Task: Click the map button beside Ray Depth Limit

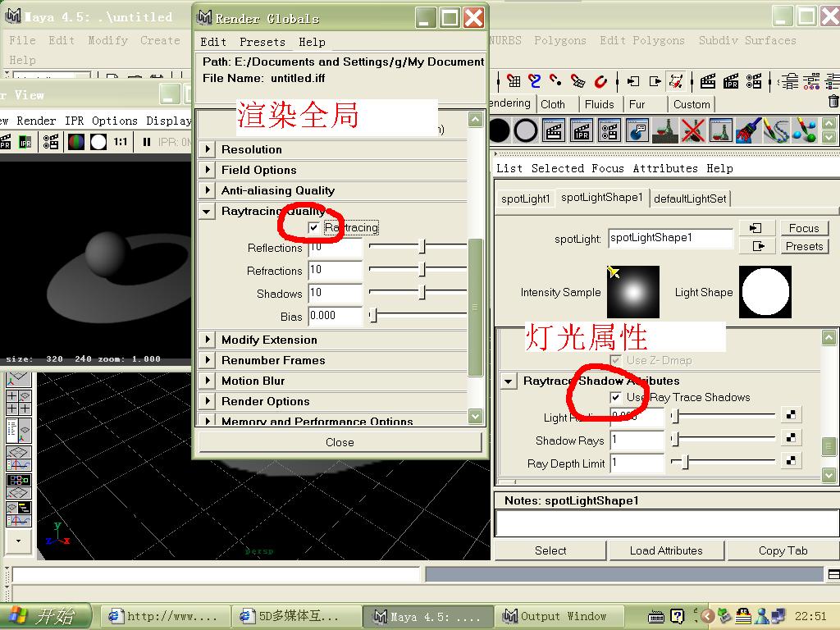Action: point(790,461)
